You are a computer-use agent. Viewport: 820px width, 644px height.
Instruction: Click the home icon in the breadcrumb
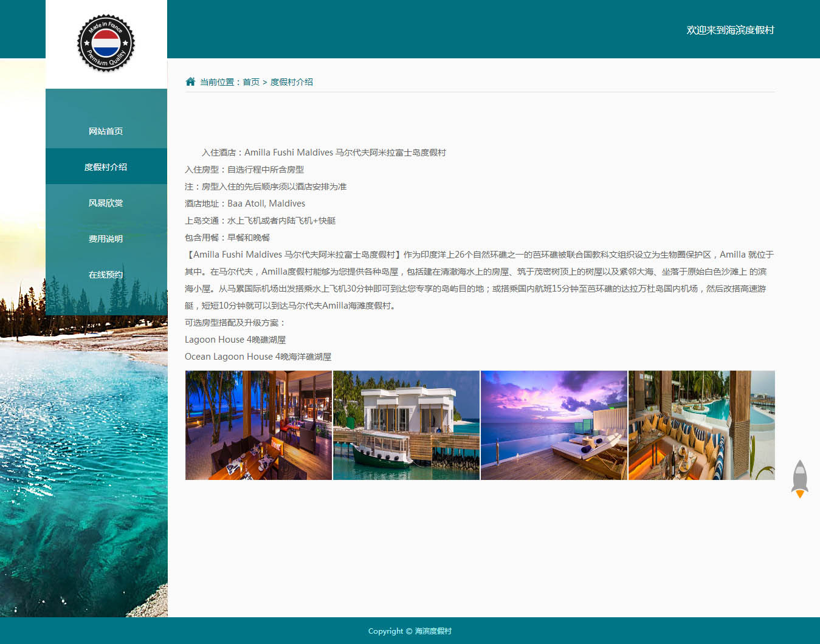pyautogui.click(x=190, y=81)
